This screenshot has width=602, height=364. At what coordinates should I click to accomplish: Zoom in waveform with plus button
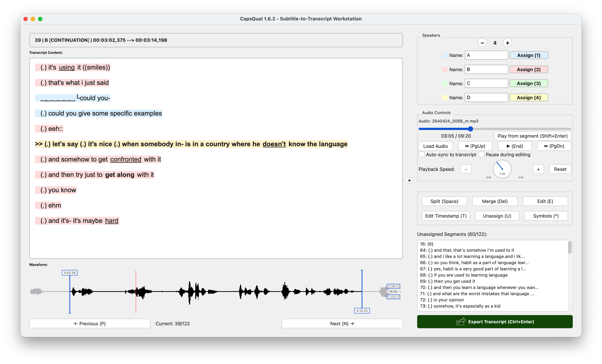pyautogui.click(x=393, y=286)
